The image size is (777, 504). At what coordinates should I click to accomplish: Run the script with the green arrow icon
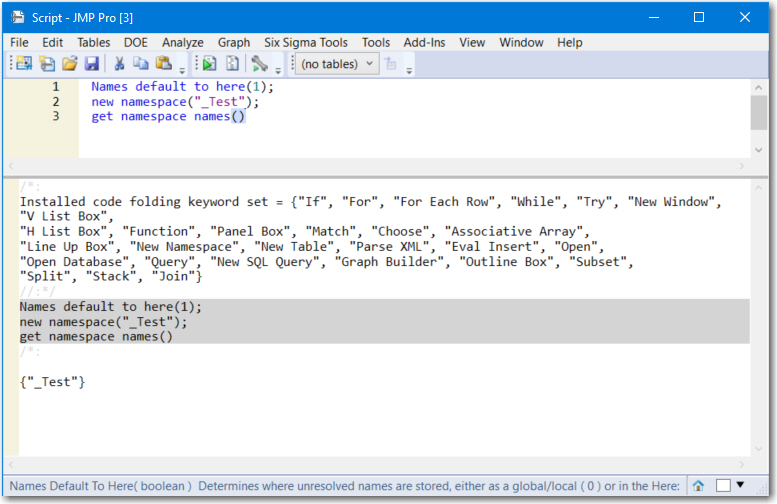210,63
